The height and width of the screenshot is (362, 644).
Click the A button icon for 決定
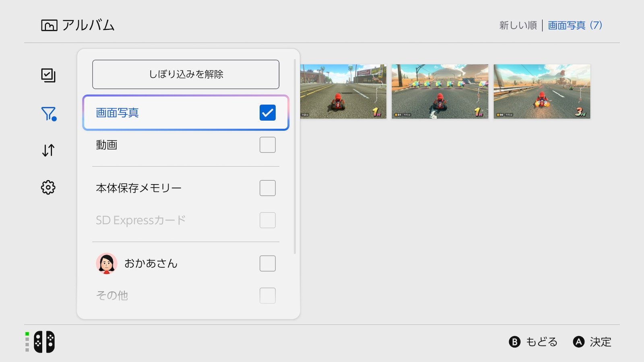coord(578,342)
